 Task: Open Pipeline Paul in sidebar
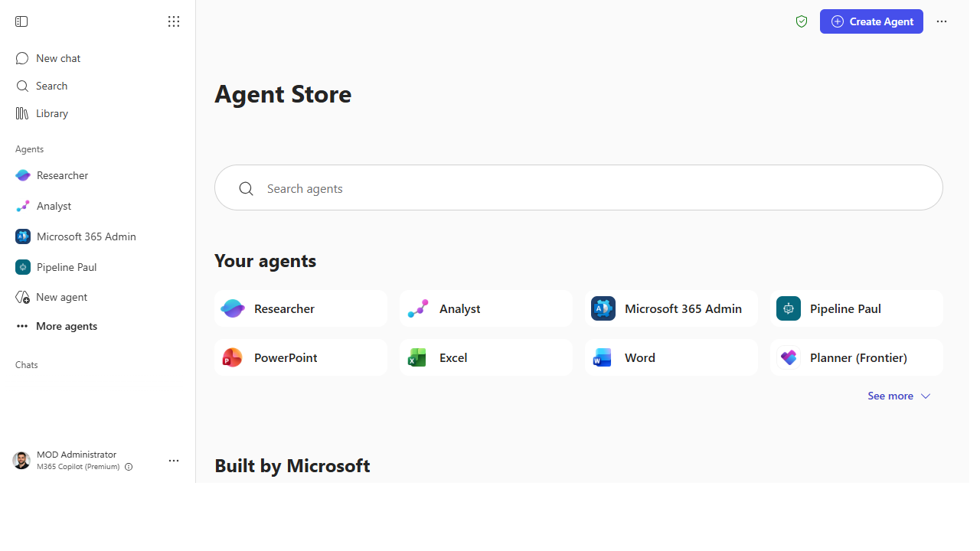[x=98, y=267]
